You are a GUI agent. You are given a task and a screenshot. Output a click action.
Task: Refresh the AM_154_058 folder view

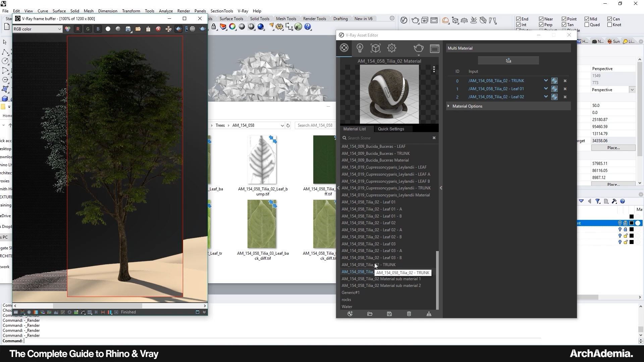click(x=288, y=125)
